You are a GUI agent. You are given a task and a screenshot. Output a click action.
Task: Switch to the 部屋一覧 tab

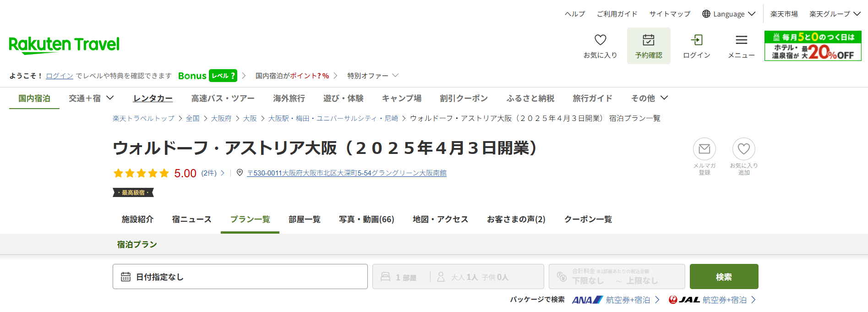[304, 219]
